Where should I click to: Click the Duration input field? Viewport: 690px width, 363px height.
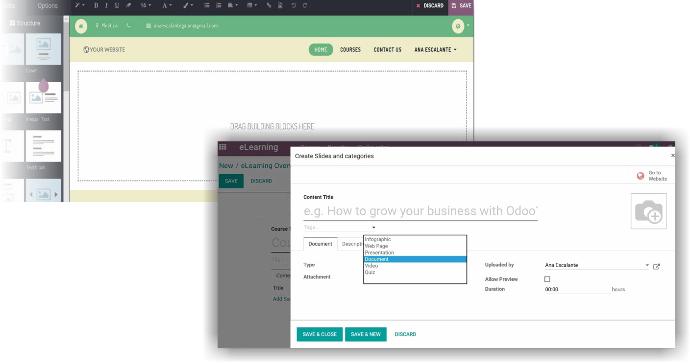click(x=576, y=290)
